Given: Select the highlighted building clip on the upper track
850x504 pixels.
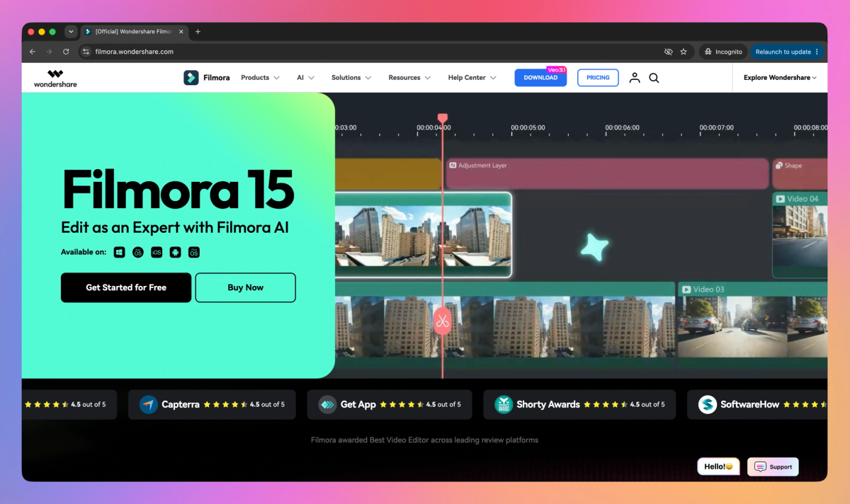Looking at the screenshot, I should click(x=423, y=235).
